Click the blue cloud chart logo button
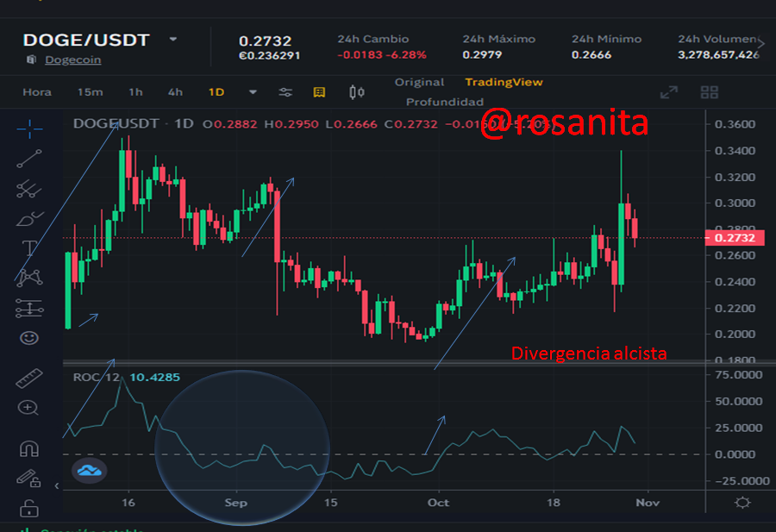The height and width of the screenshot is (532, 776). pos(89,470)
